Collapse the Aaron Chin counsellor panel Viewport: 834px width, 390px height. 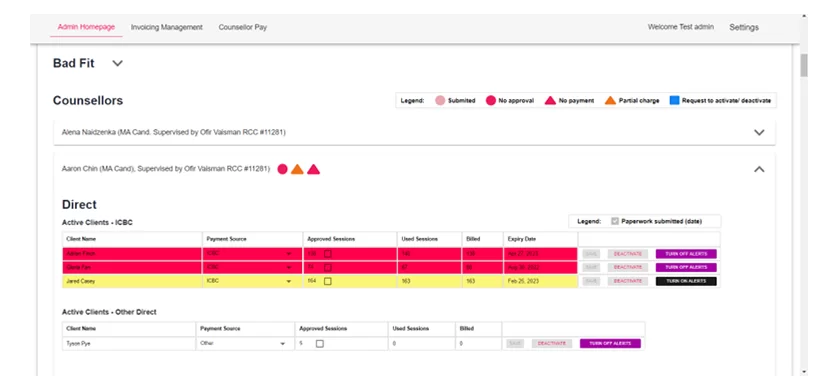click(759, 169)
